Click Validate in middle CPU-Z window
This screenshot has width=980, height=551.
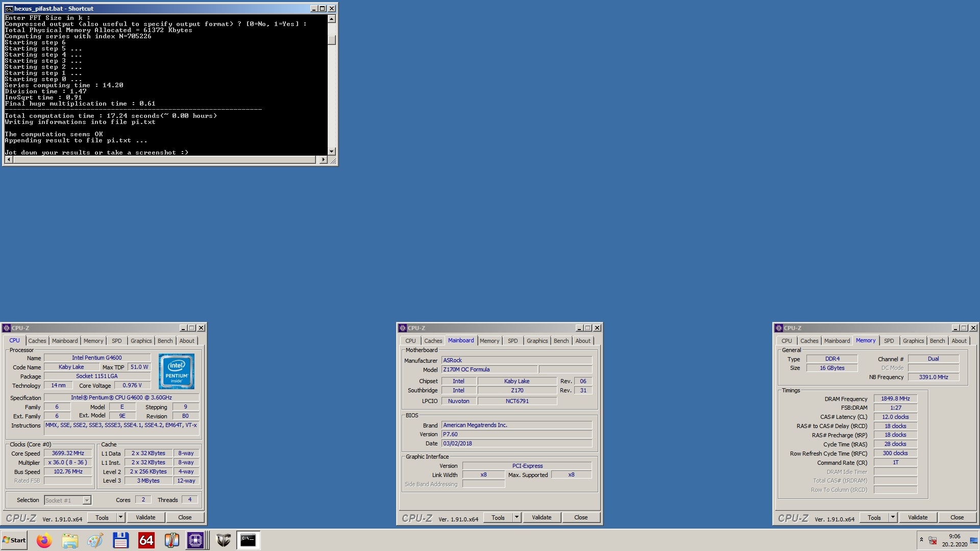click(x=542, y=517)
